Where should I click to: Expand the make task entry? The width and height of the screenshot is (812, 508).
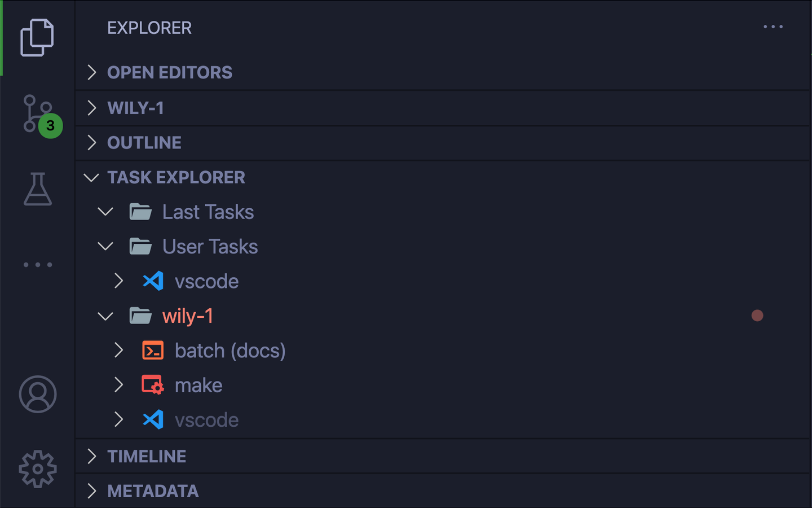tap(118, 384)
